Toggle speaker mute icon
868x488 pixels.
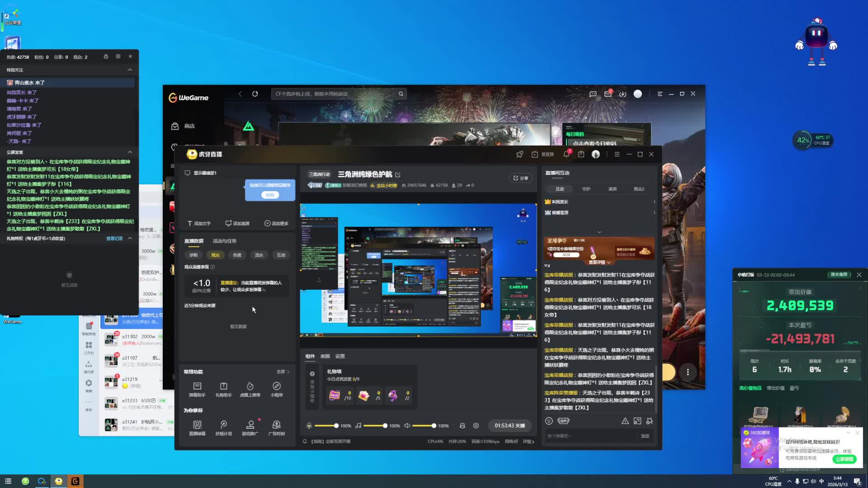(407, 426)
